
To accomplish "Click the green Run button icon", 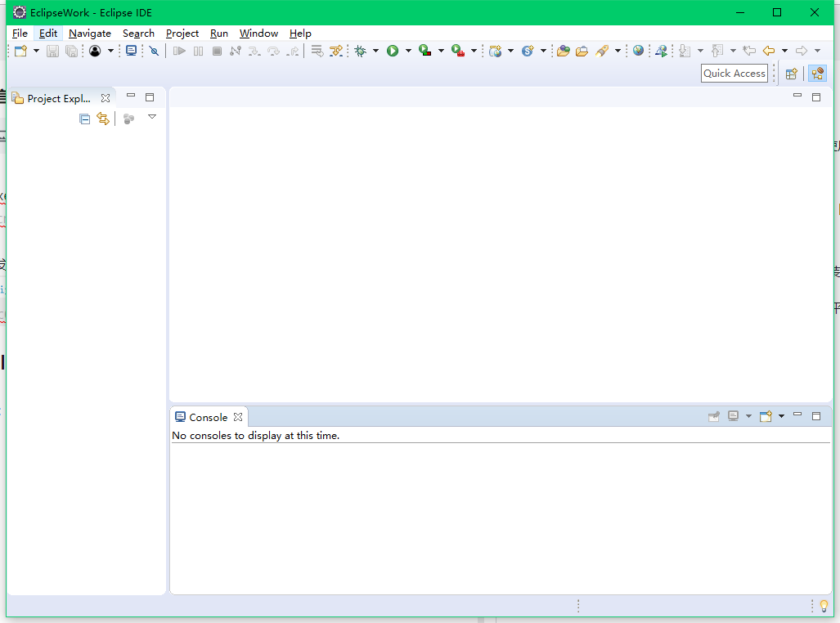I will coord(393,51).
